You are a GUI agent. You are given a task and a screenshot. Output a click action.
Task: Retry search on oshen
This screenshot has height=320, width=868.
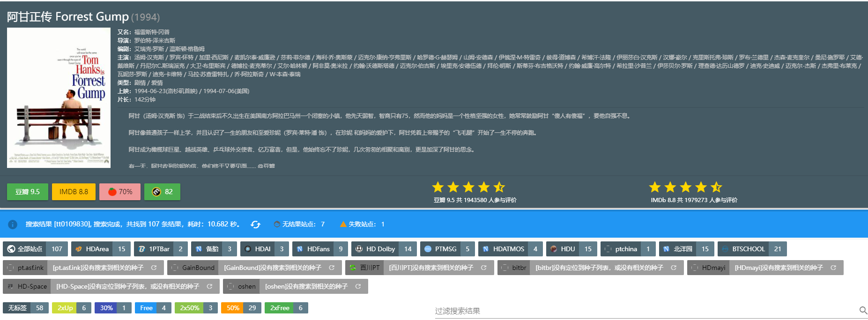click(x=358, y=286)
